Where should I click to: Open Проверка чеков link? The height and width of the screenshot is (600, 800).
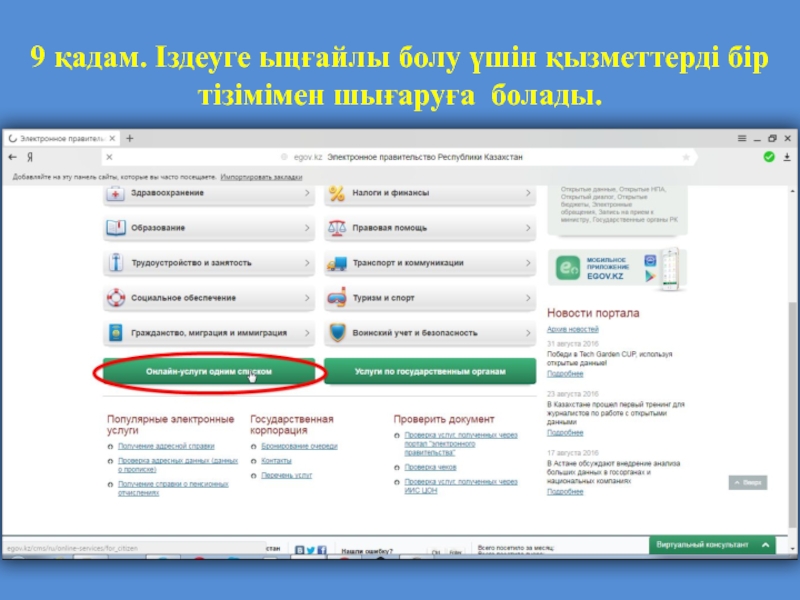pos(430,467)
